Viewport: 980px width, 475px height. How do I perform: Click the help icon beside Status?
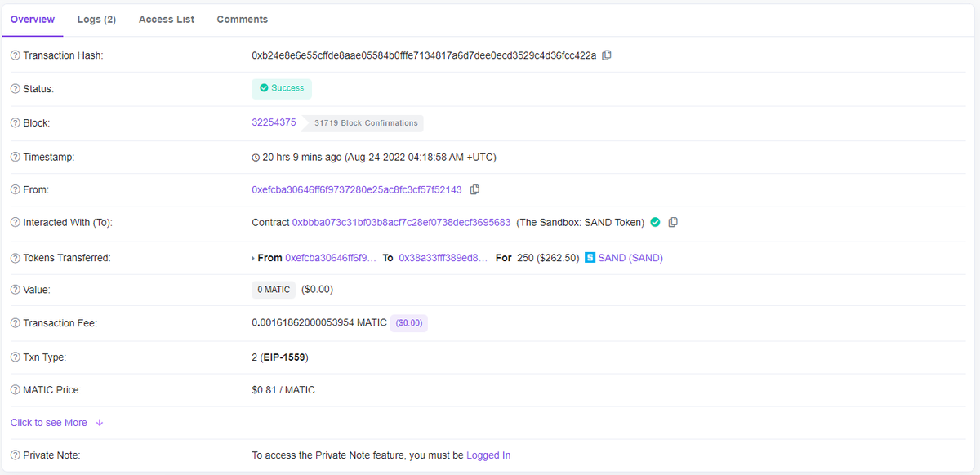click(x=15, y=89)
